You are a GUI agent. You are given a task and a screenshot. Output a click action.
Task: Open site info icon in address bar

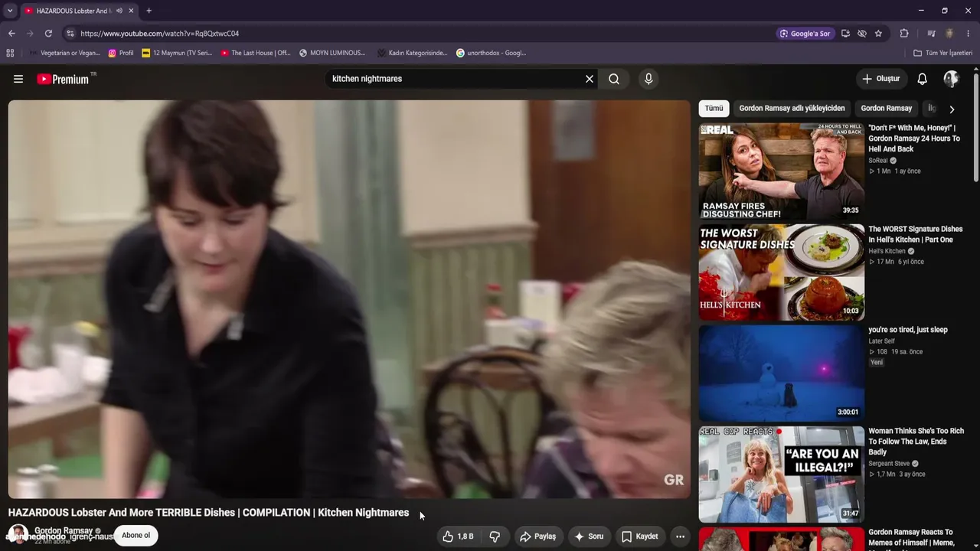(70, 34)
